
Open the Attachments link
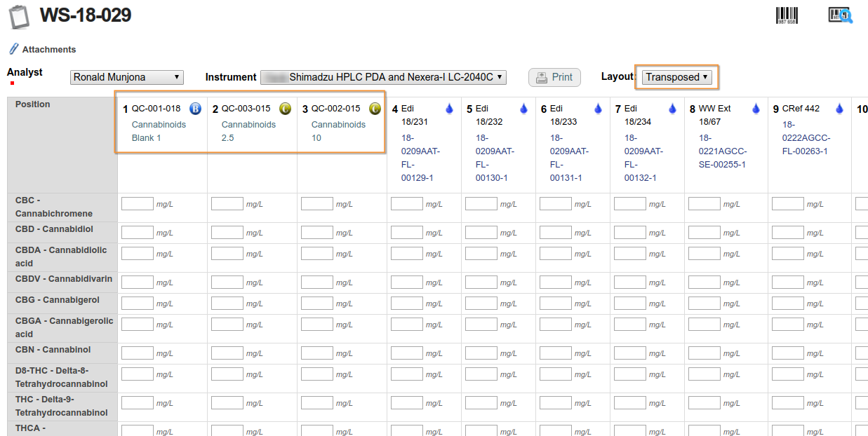[x=50, y=49]
